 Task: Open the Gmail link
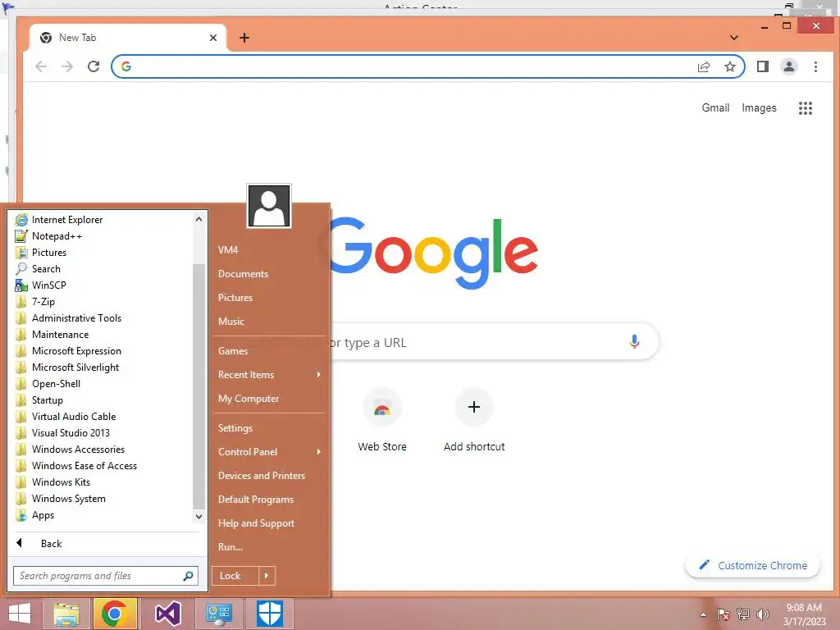[715, 108]
